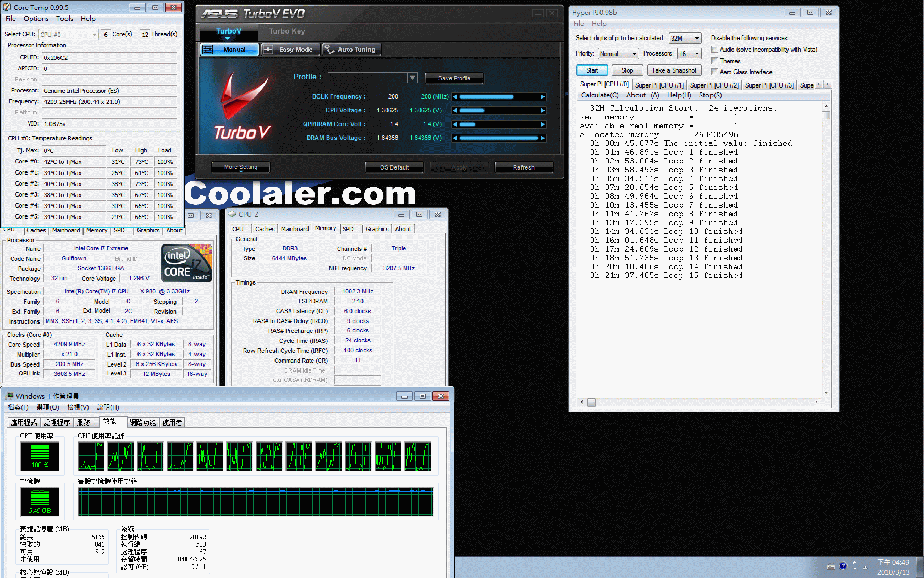This screenshot has height=578, width=924.
Task: Open Core Temp Help menu
Action: [x=88, y=19]
